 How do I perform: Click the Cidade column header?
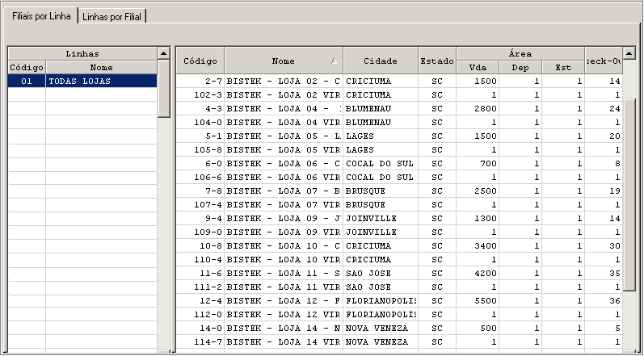coord(381,61)
